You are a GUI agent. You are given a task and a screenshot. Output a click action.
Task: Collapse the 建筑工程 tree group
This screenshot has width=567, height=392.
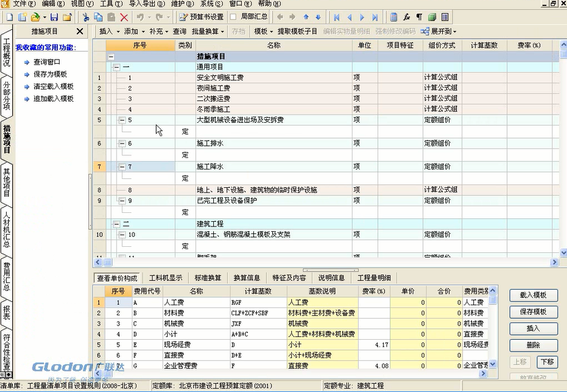click(x=117, y=224)
